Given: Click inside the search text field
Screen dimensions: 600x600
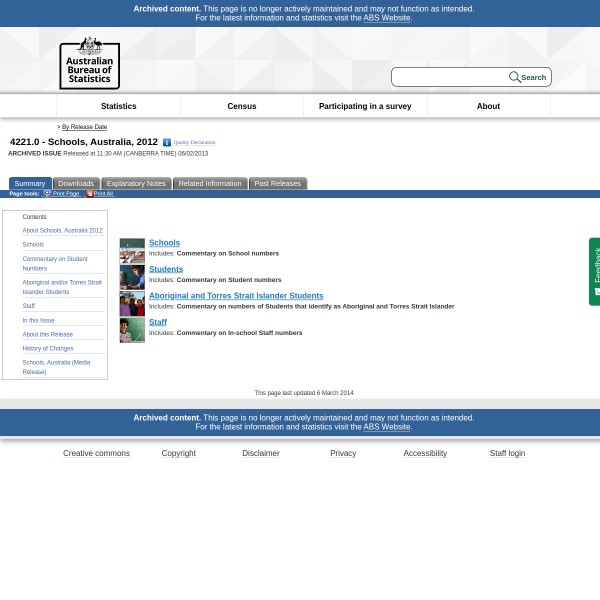Looking at the screenshot, I should tap(450, 77).
